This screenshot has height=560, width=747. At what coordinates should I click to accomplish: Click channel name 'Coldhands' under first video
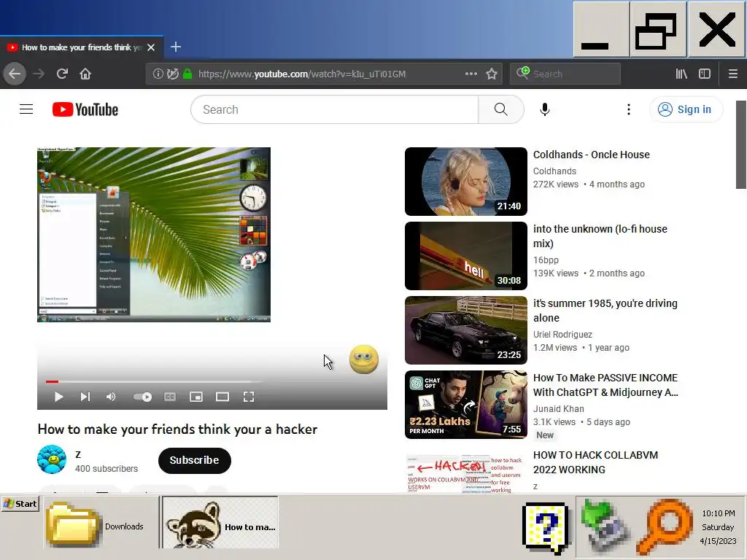click(554, 171)
